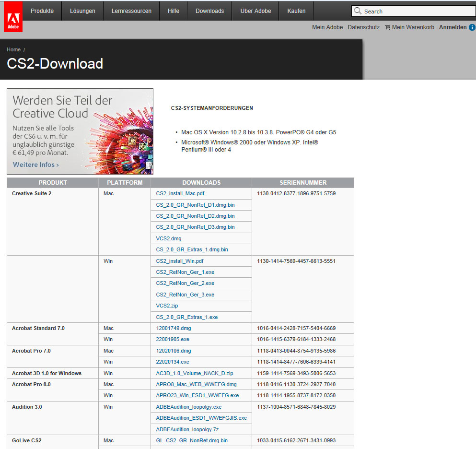Download CS_2.0_GR_NonRet_D1.dmg.bin
The image size is (476, 449).
pyautogui.click(x=195, y=205)
